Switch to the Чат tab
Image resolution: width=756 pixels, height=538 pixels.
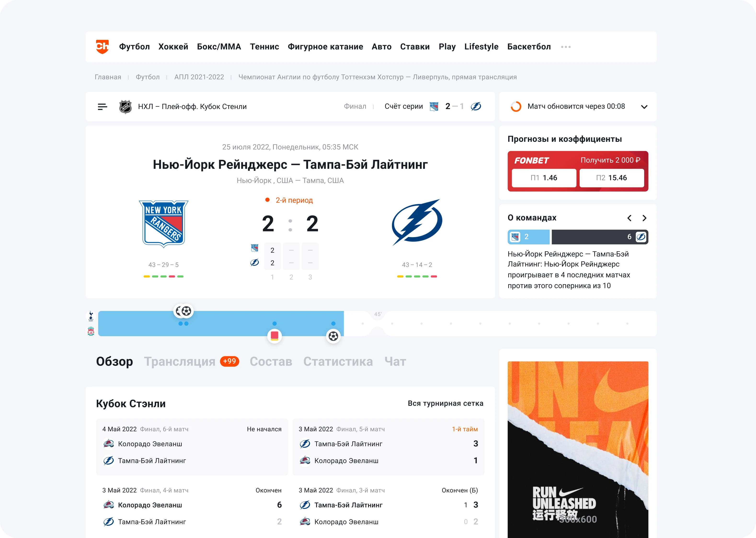click(x=395, y=362)
